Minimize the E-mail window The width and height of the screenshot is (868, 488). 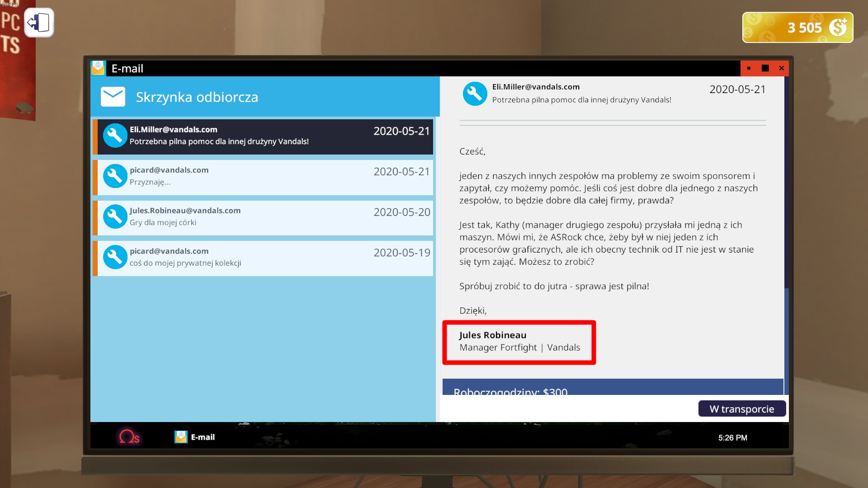tap(749, 68)
